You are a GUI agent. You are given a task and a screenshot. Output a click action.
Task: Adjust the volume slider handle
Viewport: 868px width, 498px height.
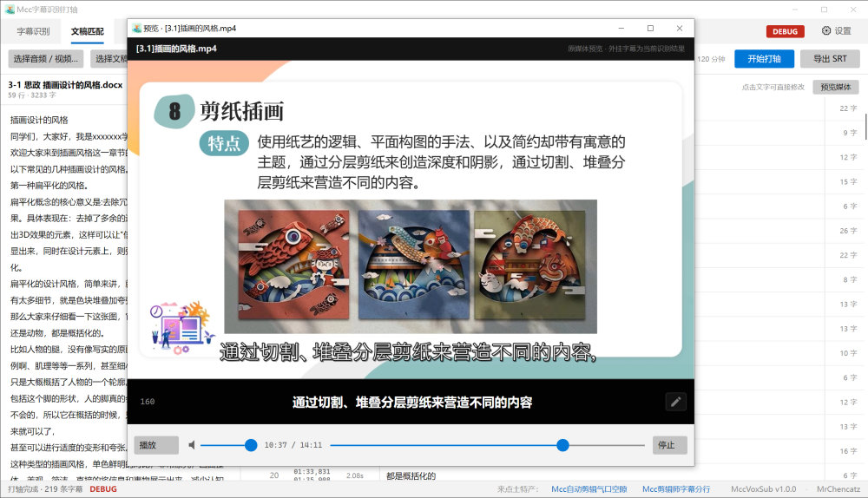tap(251, 445)
